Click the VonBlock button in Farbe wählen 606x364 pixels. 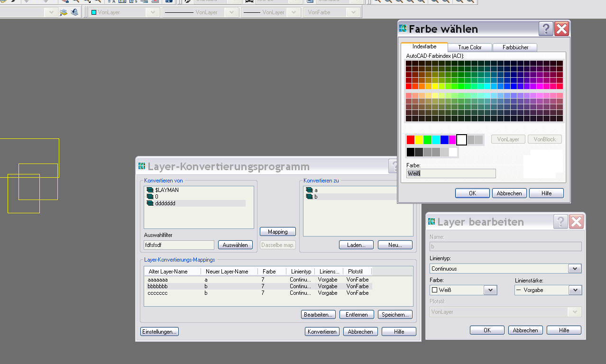[x=545, y=139]
